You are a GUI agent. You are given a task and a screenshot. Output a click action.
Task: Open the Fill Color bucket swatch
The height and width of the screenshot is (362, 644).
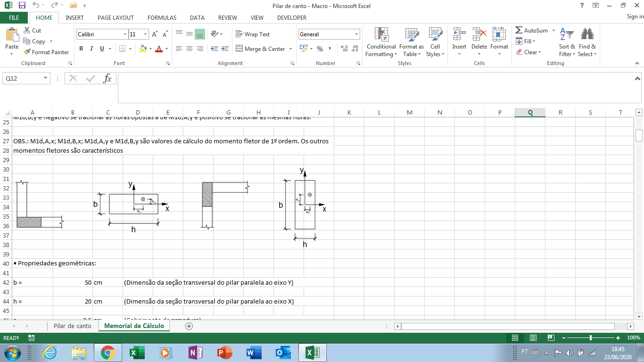click(x=143, y=49)
